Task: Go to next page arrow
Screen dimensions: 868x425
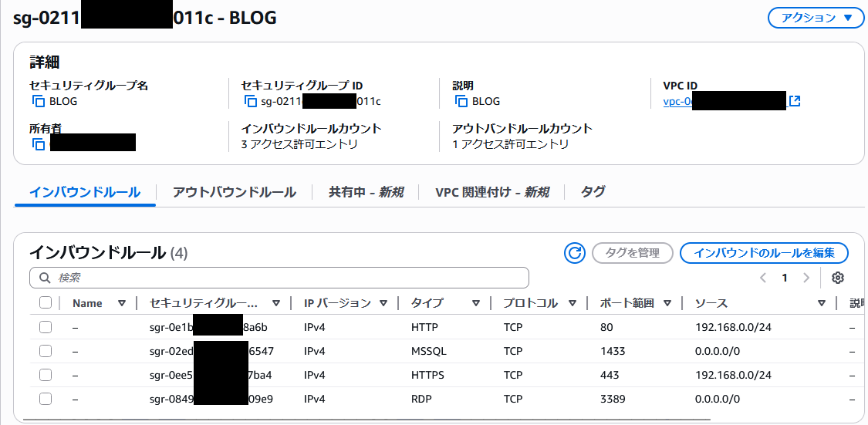Action: click(806, 278)
